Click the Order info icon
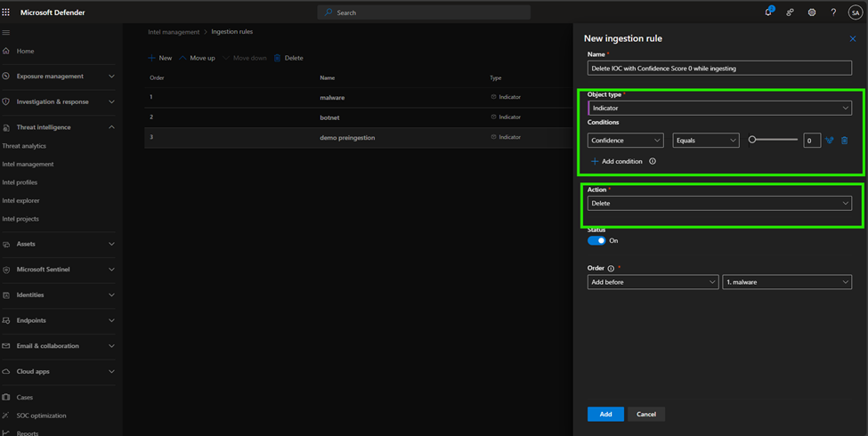868x436 pixels. [611, 269]
